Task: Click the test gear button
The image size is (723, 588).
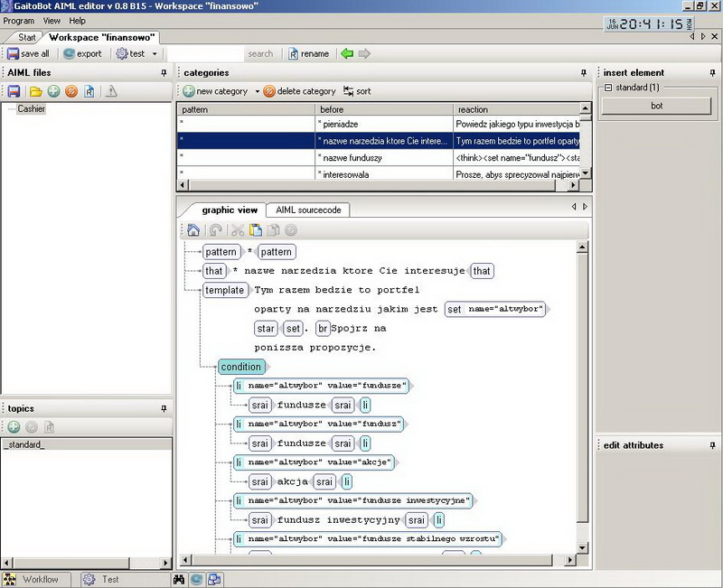Action: (130, 53)
